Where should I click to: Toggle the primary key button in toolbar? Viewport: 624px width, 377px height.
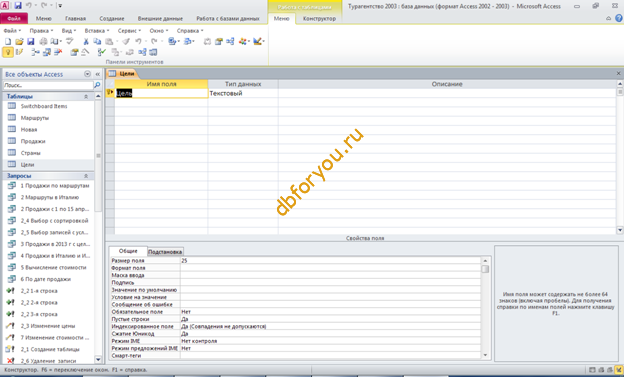tap(7, 52)
